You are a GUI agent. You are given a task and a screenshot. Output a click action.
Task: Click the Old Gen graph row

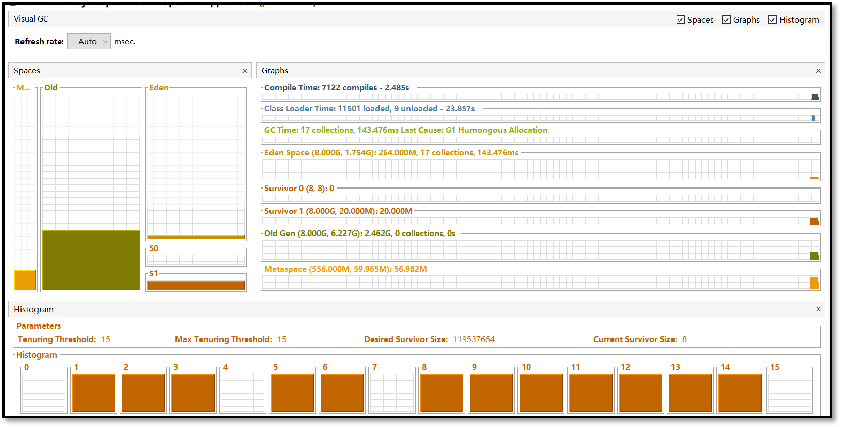(540, 247)
